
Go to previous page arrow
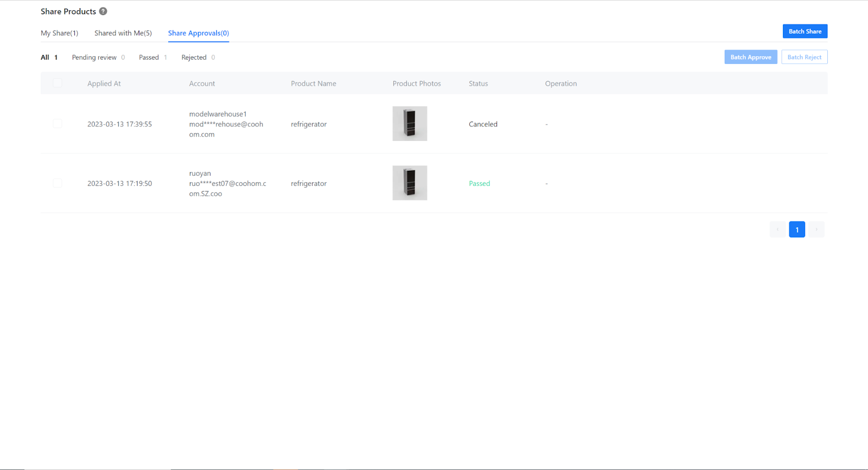(x=777, y=229)
